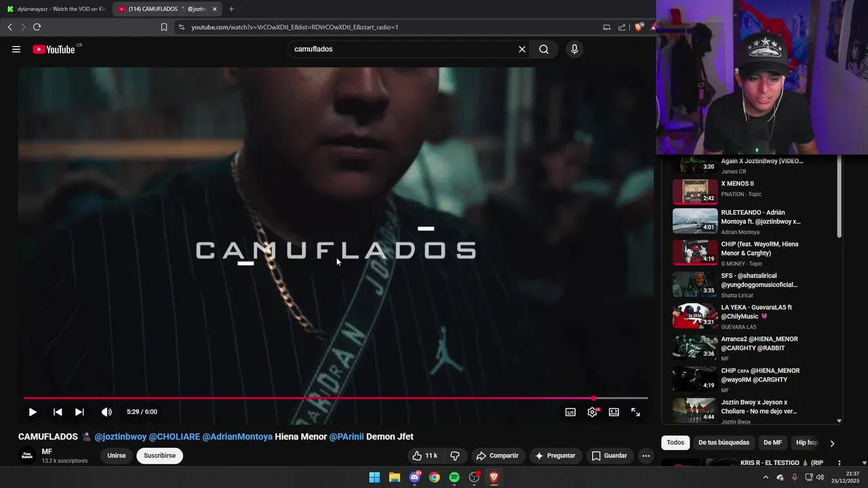Switch to theater mode
868x488 pixels.
click(x=614, y=412)
